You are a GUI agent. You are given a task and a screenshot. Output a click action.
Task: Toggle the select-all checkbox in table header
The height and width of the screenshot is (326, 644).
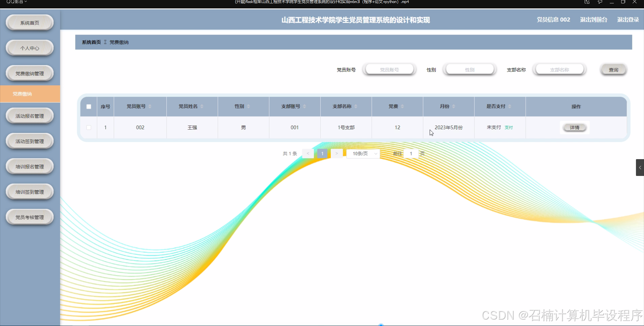point(89,106)
